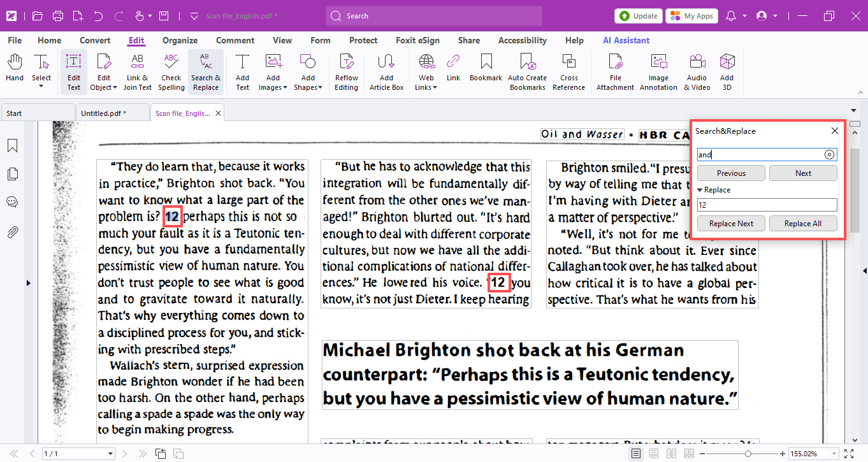The image size is (868, 462).
Task: Run Check Spelling from the ribbon
Action: point(171,72)
